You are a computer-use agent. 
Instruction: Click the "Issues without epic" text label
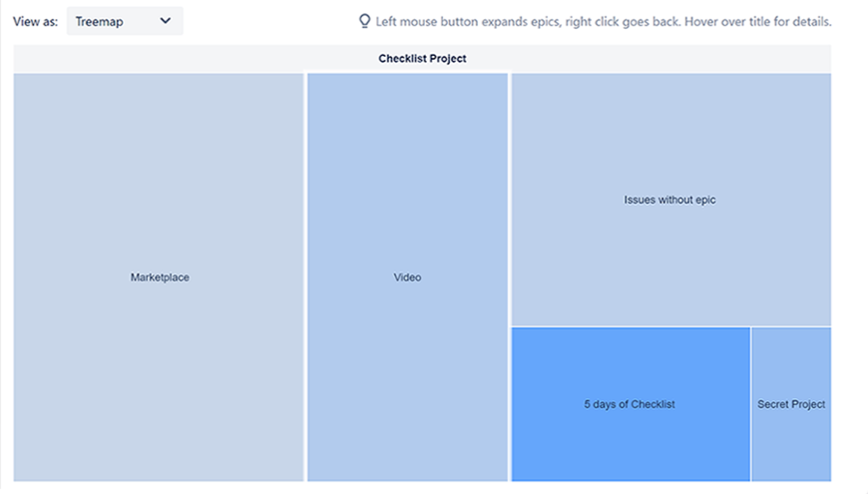tap(669, 200)
